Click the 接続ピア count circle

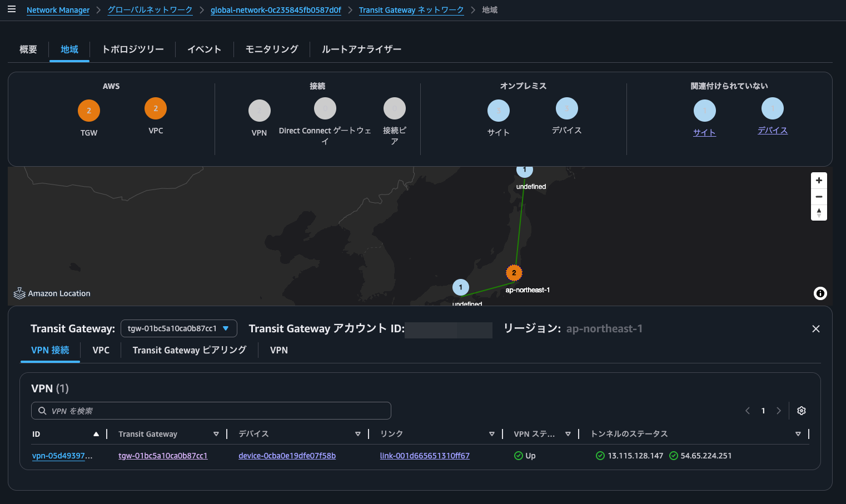395,108
